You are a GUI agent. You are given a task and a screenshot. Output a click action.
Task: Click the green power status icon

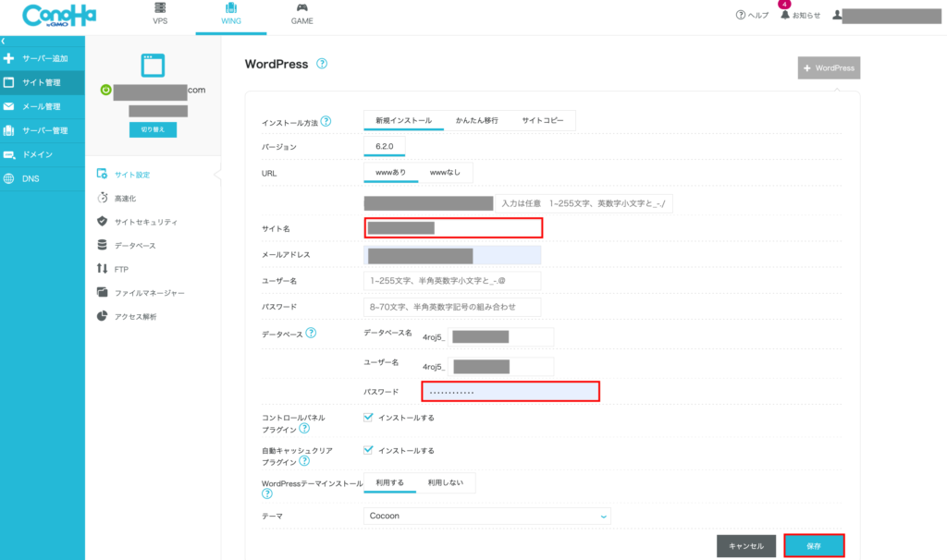click(x=105, y=90)
